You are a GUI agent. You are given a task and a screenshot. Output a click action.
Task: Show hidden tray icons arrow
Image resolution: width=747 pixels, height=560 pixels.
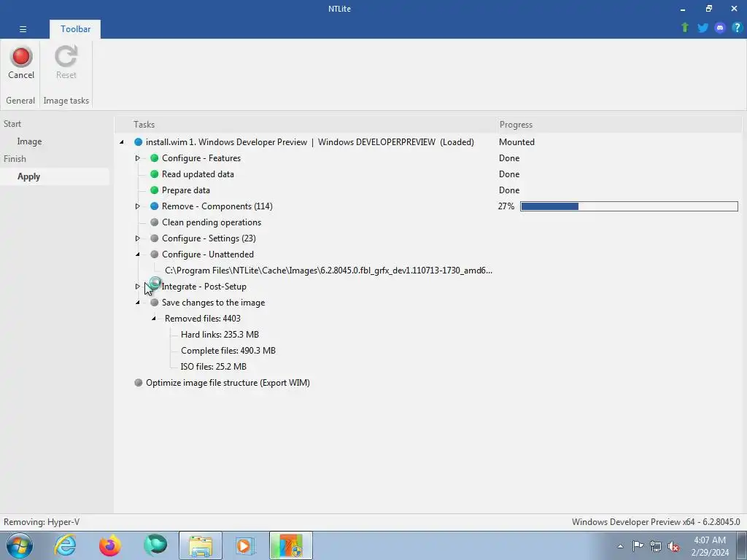620,546
